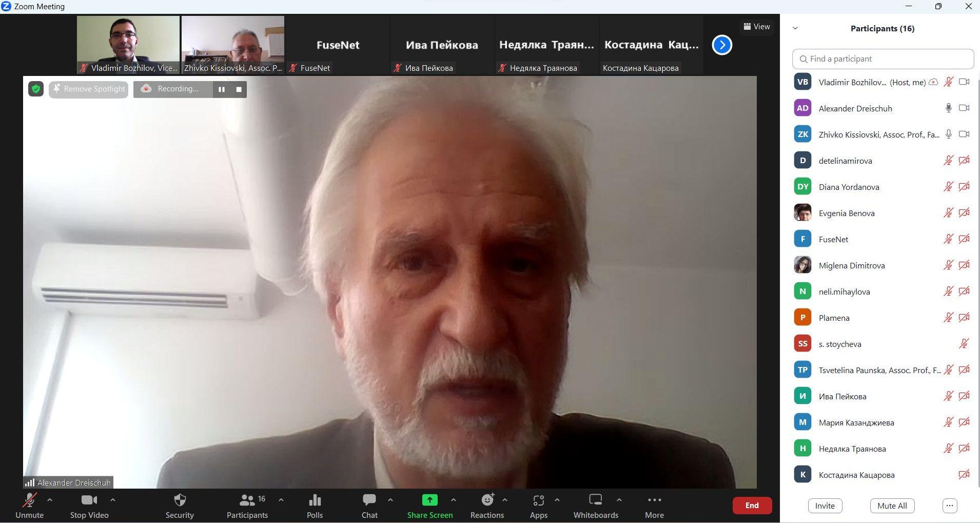Unmute the microphone

(29, 505)
